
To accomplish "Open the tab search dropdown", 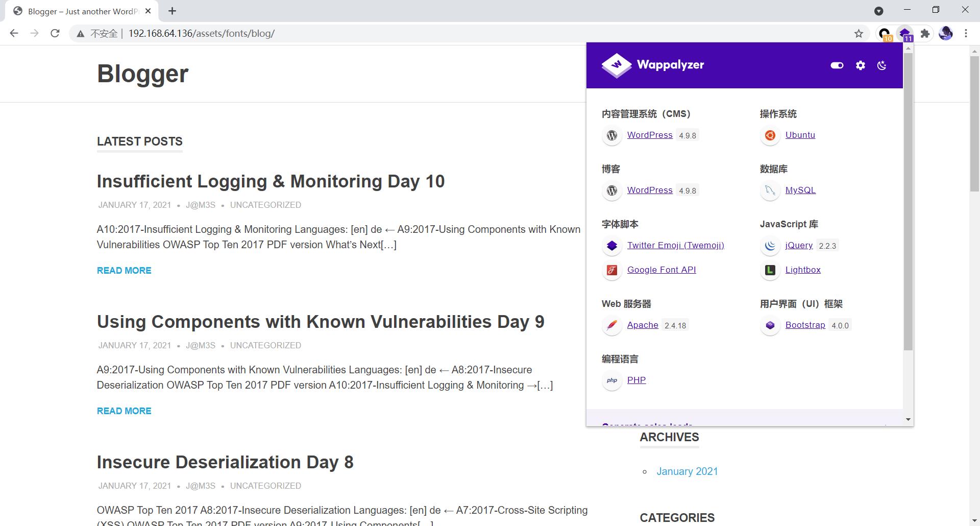I will point(879,11).
